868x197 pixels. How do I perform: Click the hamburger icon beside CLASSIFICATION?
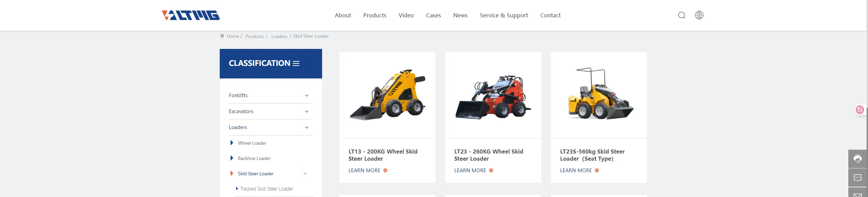[x=296, y=64]
